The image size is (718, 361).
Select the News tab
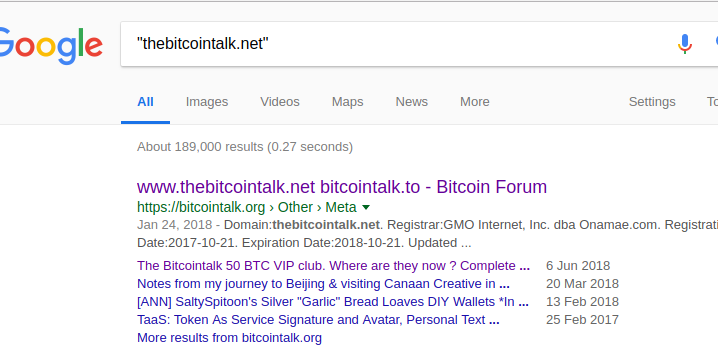point(412,102)
